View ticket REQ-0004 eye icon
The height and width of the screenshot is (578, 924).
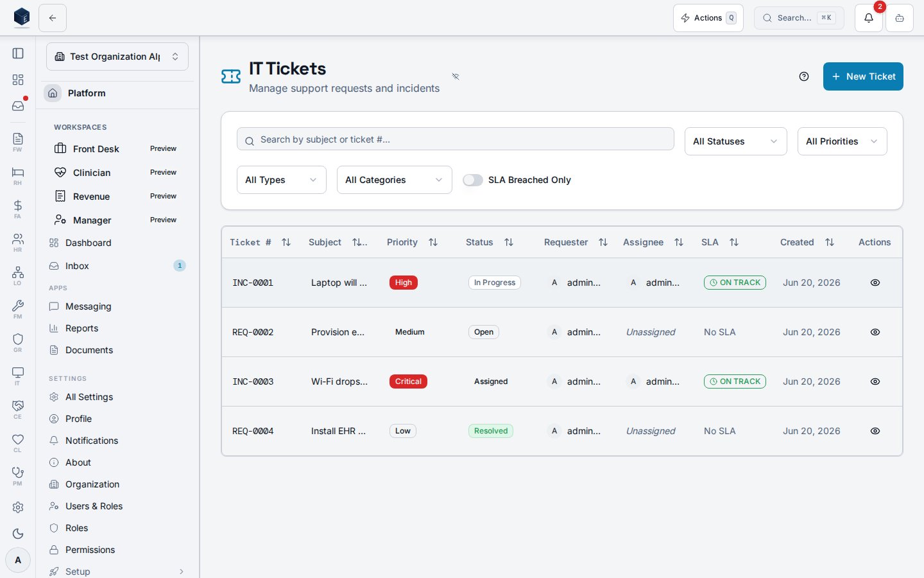[875, 431]
